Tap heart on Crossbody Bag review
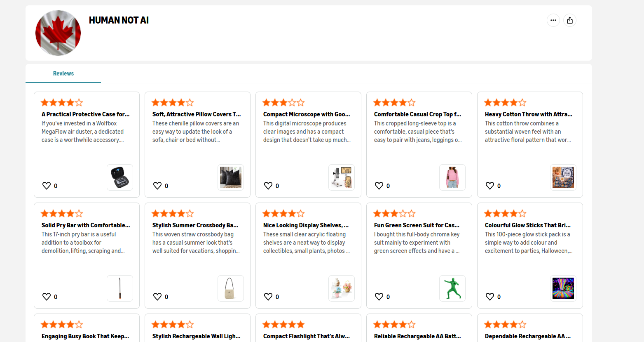The height and width of the screenshot is (342, 644). pos(157,297)
